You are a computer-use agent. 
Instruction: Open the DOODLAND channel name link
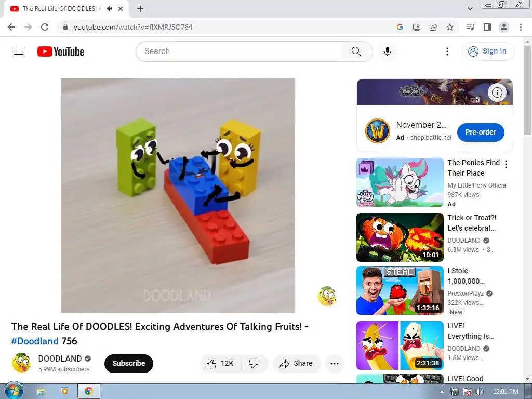(60, 358)
